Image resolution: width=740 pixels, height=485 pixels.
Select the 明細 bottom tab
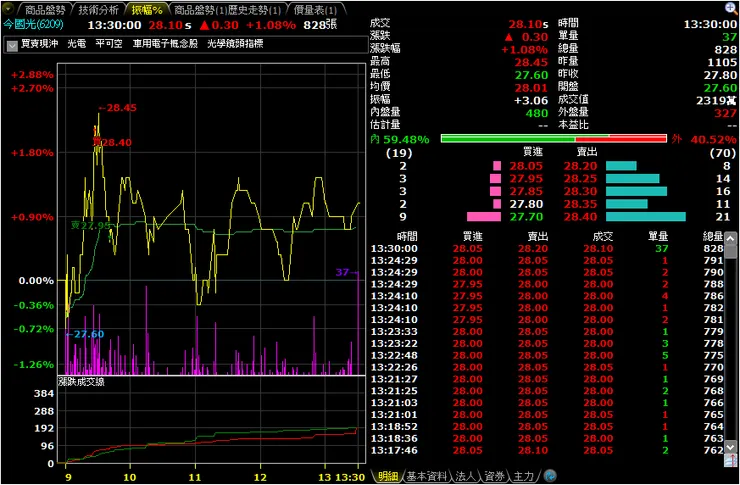pos(387,476)
